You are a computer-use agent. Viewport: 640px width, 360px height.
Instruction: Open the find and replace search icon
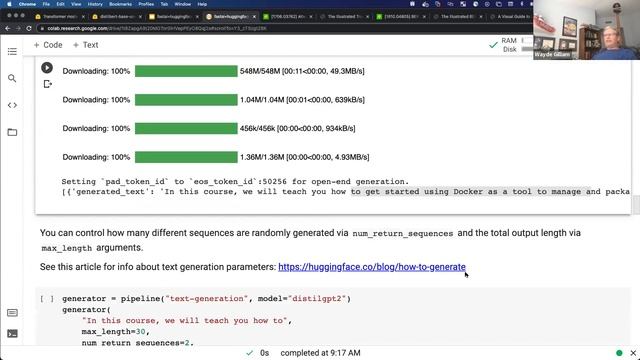(12, 78)
